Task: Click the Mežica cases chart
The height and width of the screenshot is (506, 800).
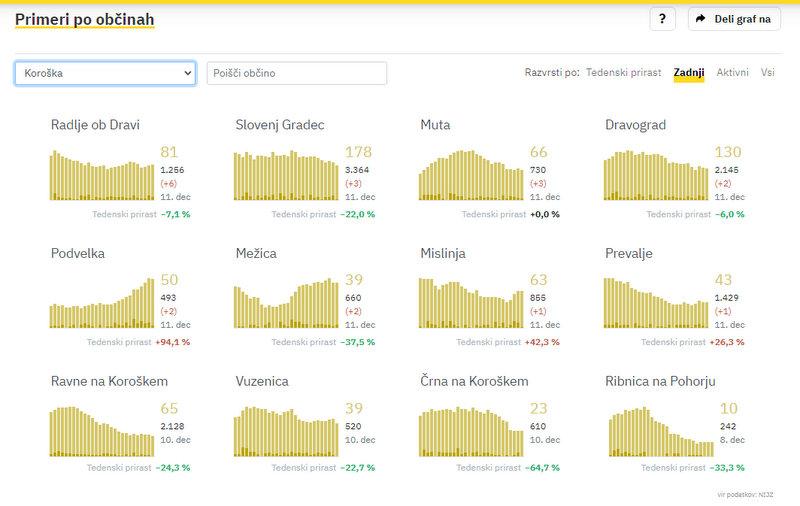Action: click(287, 304)
